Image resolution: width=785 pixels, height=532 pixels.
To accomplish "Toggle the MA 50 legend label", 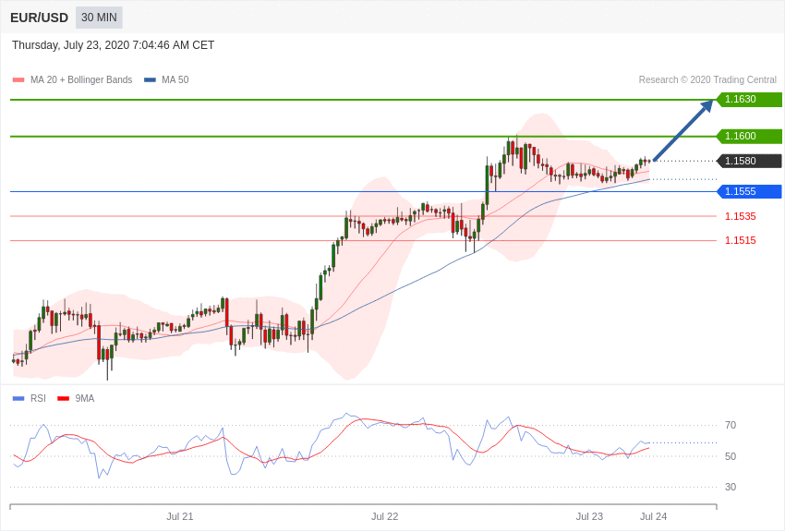I will coord(175,79).
